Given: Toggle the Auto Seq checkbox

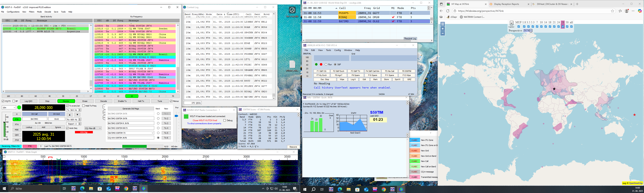Looking at the screenshot, I should pyautogui.click(x=67, y=128).
